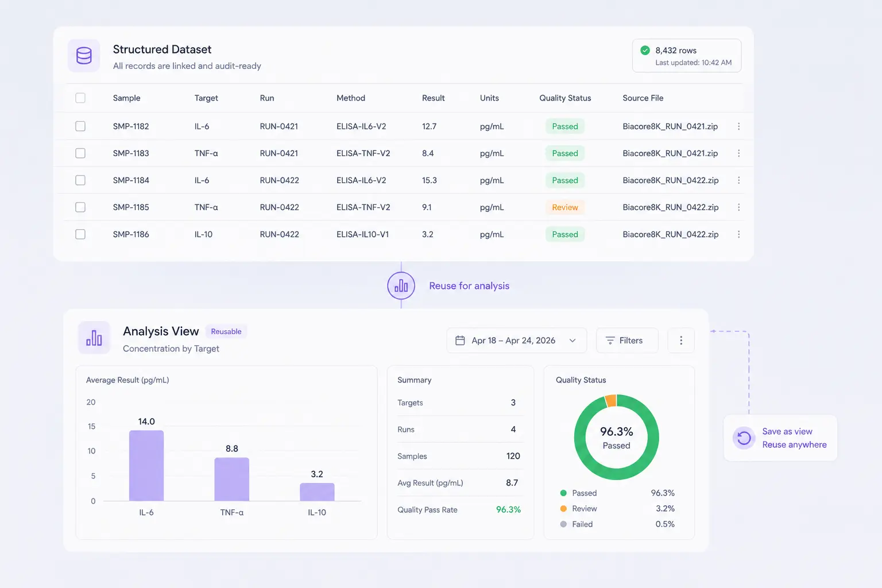The image size is (882, 588).
Task: Click source file for SMP-1182 row
Action: [670, 126]
